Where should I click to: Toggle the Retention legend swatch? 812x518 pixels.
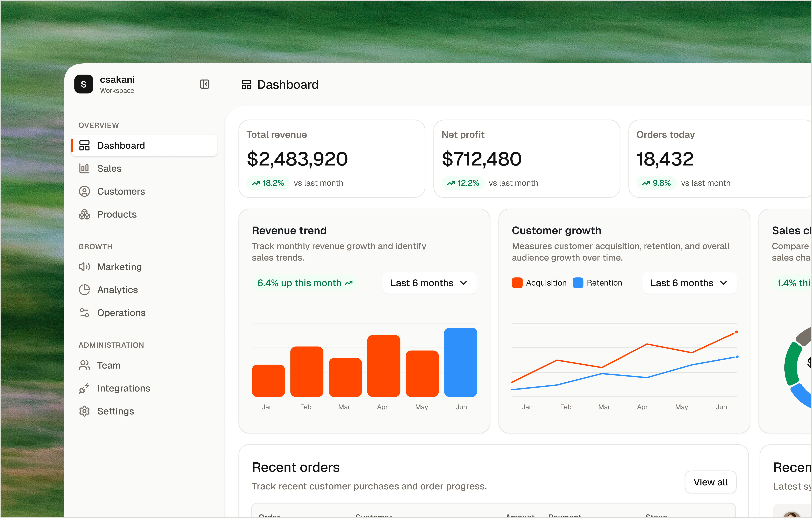pos(578,283)
